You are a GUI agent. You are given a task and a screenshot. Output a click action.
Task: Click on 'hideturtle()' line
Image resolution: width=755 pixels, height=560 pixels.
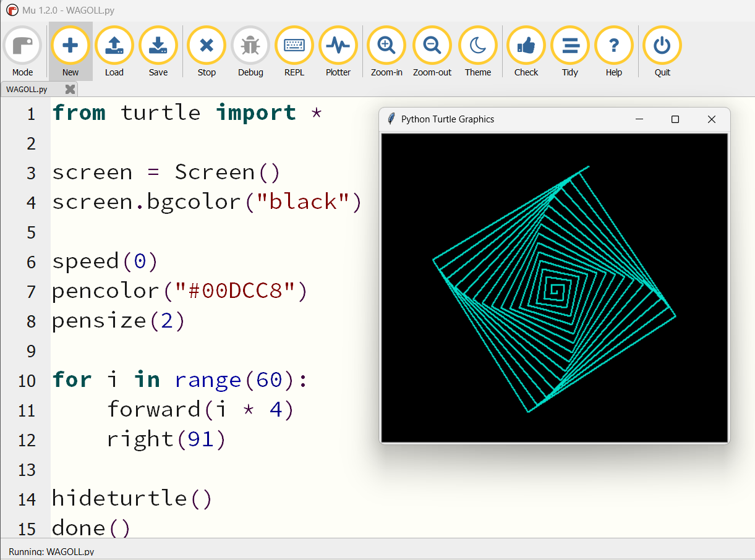click(x=132, y=499)
